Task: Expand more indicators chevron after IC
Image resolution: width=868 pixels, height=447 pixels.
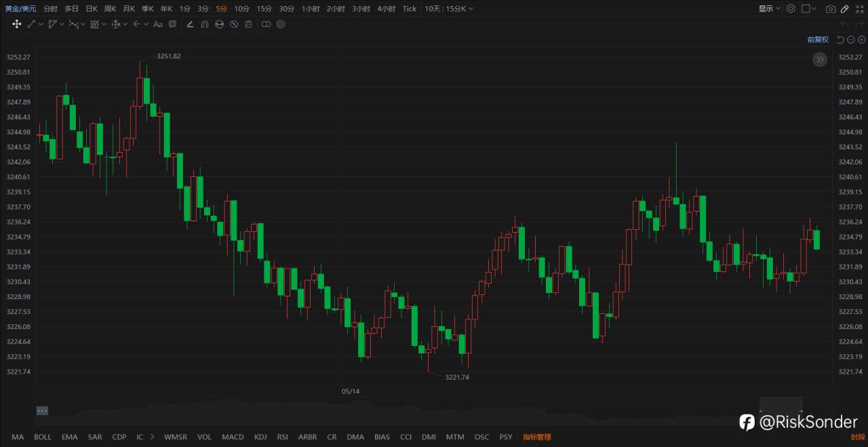Action: click(152, 437)
